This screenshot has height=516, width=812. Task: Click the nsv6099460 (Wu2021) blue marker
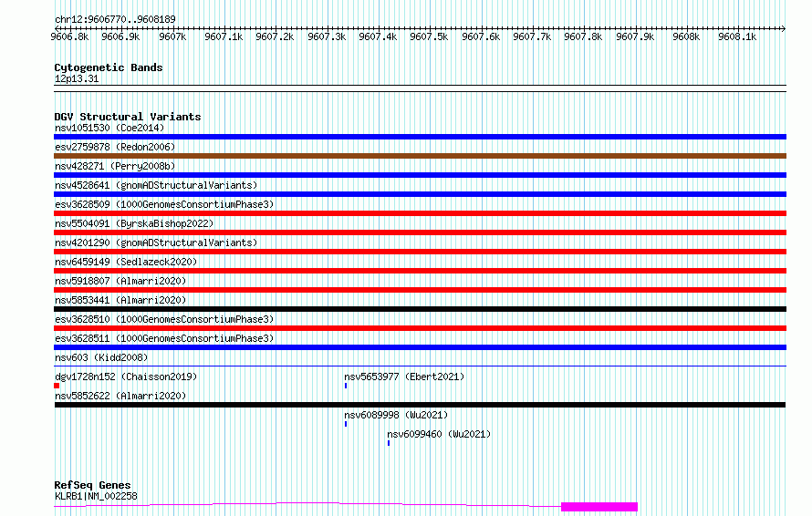[389, 443]
